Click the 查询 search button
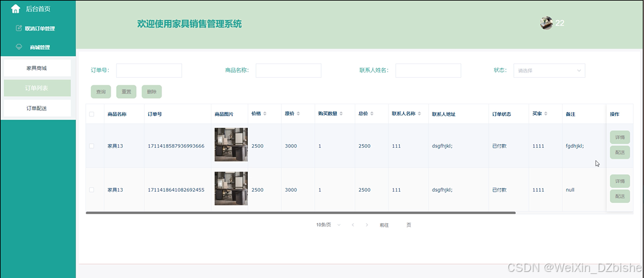The height and width of the screenshot is (278, 644). (101, 92)
